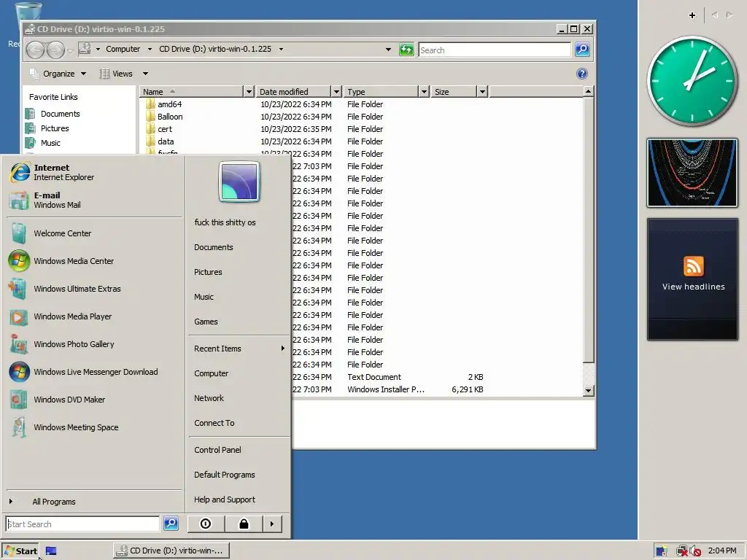747x560 pixels.
Task: Expand All Programs list
Action: (x=54, y=502)
